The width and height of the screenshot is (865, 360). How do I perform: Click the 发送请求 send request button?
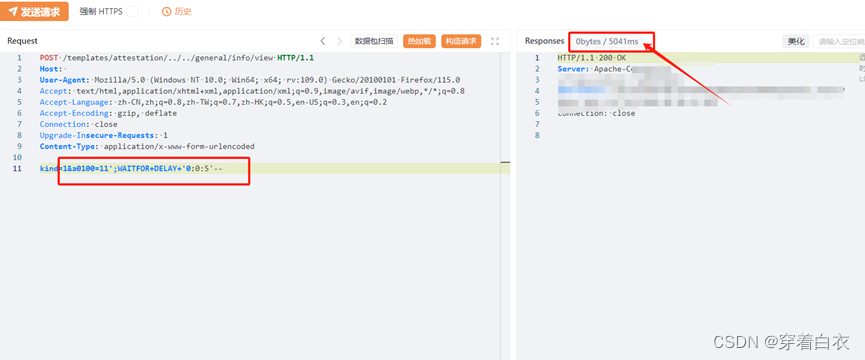(34, 12)
